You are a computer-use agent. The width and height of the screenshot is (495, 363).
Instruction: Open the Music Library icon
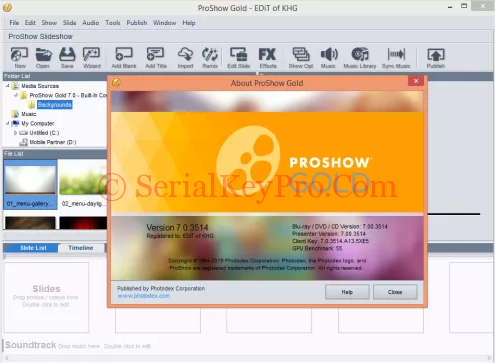360,58
